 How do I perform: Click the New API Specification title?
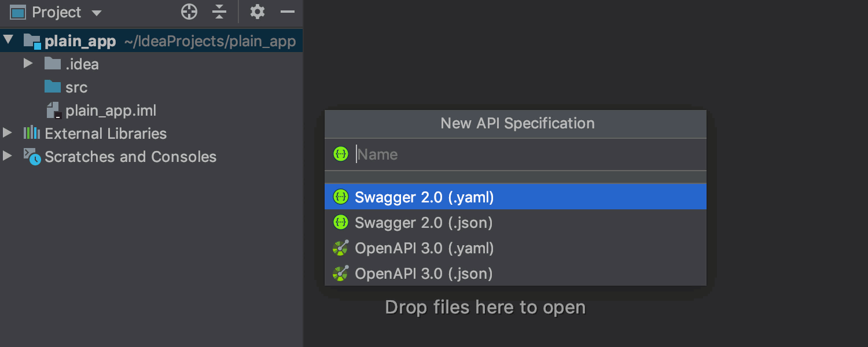(517, 123)
